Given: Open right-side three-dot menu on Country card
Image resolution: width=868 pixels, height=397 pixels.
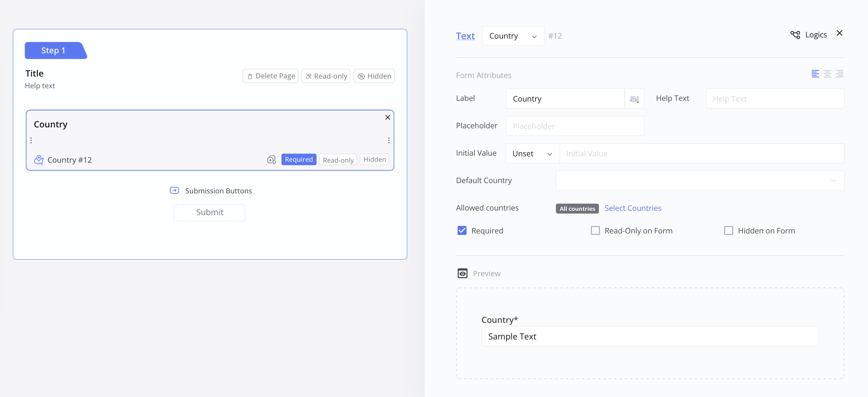Looking at the screenshot, I should point(389,140).
